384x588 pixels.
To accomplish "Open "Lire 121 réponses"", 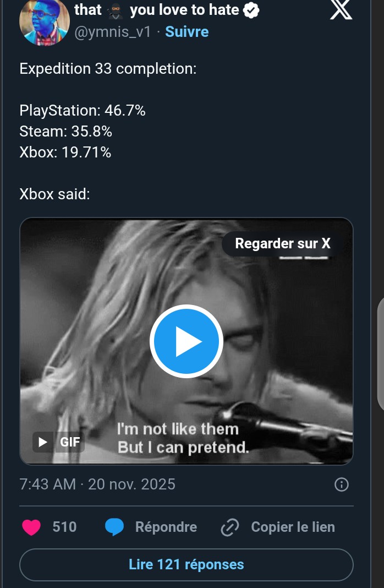I will [186, 564].
